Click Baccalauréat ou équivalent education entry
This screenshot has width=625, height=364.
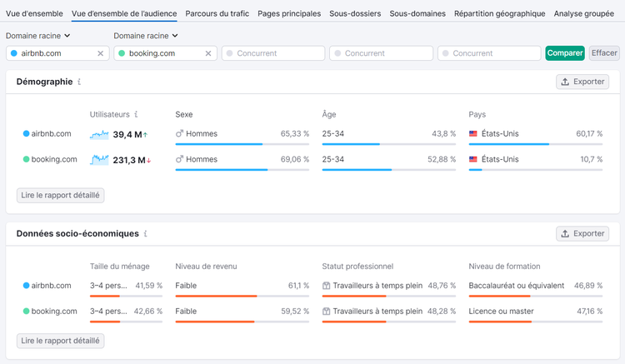(516, 286)
